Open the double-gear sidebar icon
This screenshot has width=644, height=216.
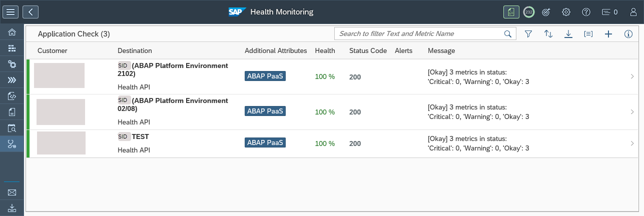(12, 64)
